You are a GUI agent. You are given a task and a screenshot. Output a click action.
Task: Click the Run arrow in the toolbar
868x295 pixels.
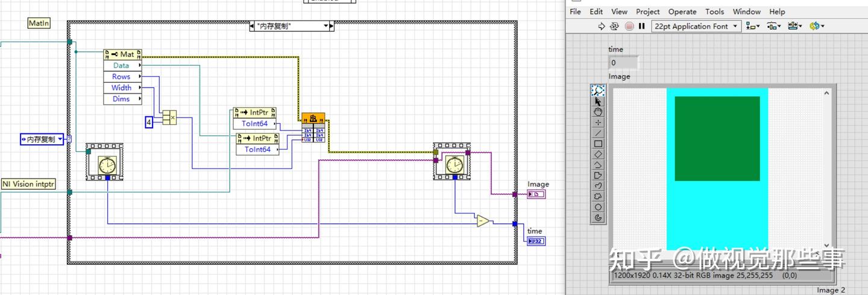coord(601,26)
